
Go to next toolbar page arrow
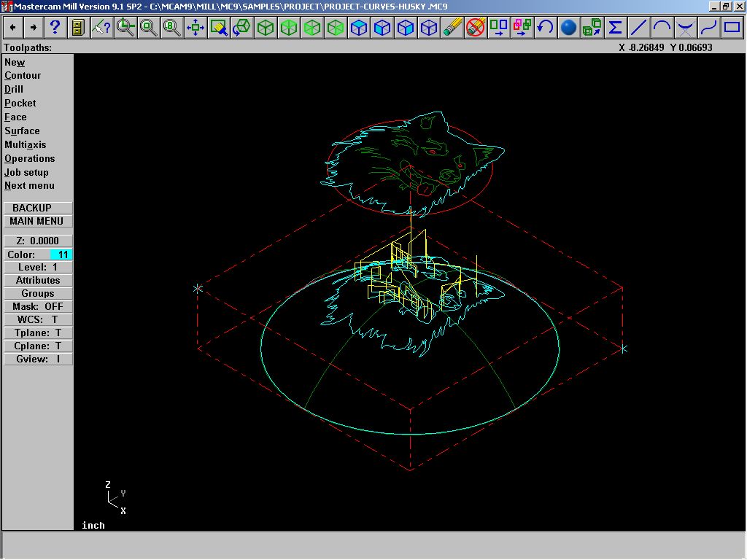pos(34,28)
